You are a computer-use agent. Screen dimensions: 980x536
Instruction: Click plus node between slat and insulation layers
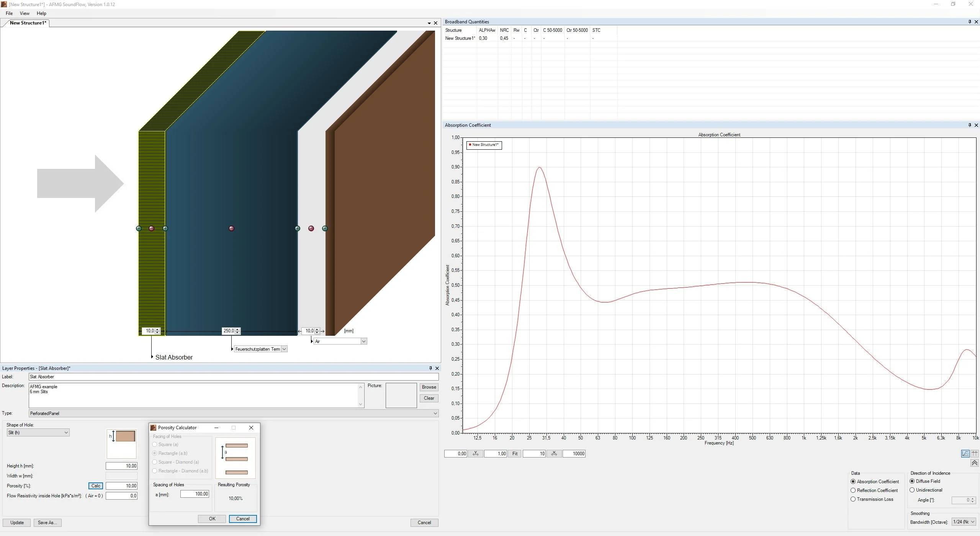165,229
